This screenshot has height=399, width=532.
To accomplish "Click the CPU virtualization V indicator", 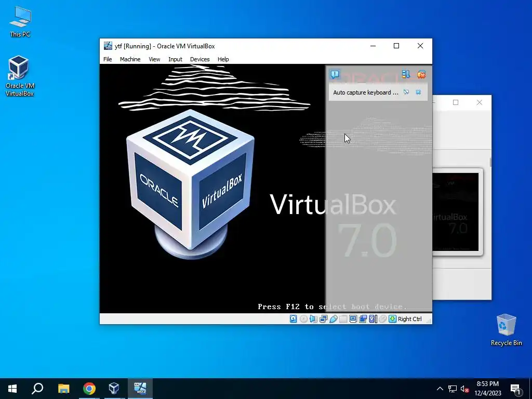I will click(x=373, y=319).
